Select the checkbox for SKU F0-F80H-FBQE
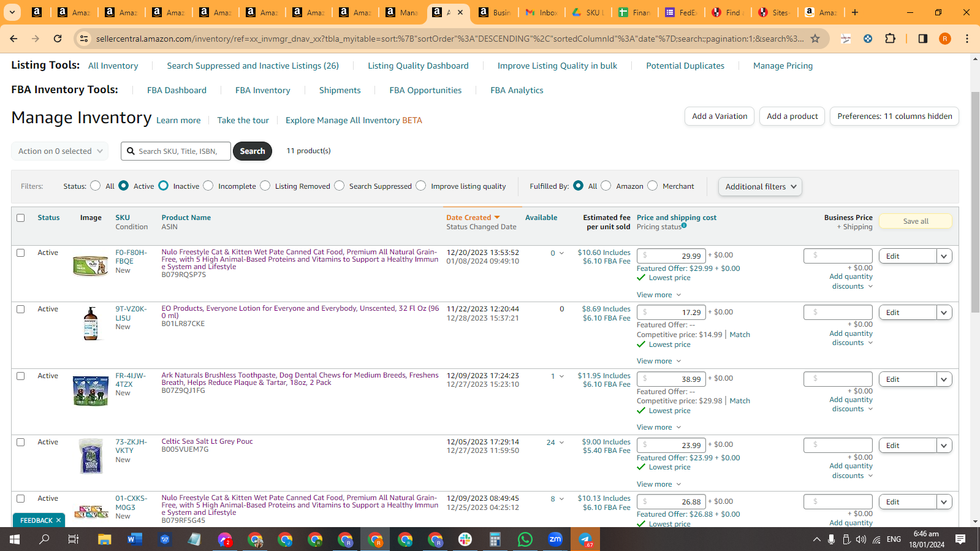Screen dimensions: 980x551 tap(21, 253)
